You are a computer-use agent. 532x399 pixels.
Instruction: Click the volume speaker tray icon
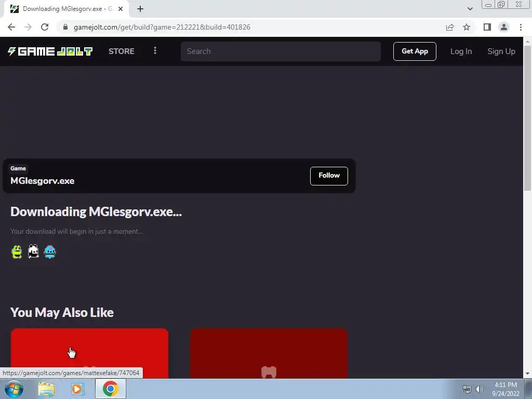click(480, 389)
